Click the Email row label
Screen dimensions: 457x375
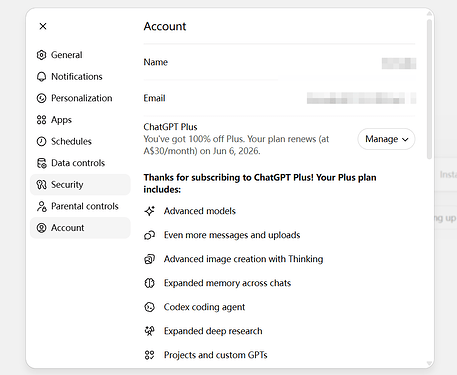click(x=154, y=98)
